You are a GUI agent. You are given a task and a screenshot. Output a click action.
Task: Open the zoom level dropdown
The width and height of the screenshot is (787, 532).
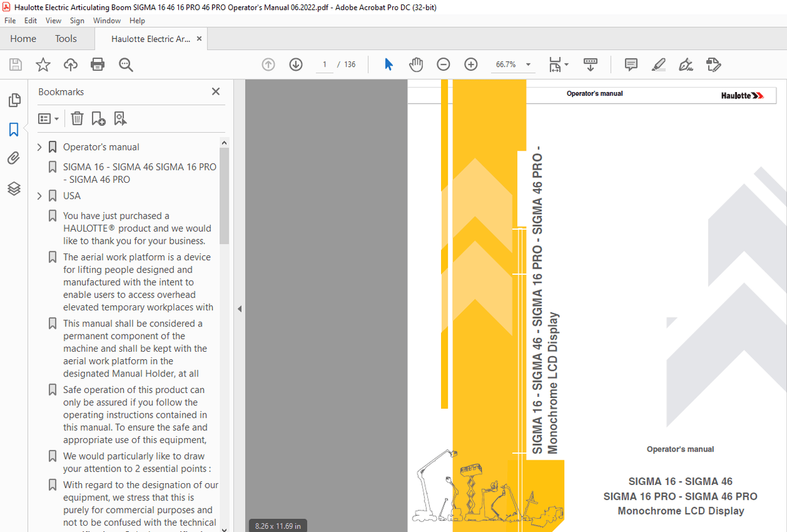pyautogui.click(x=528, y=65)
